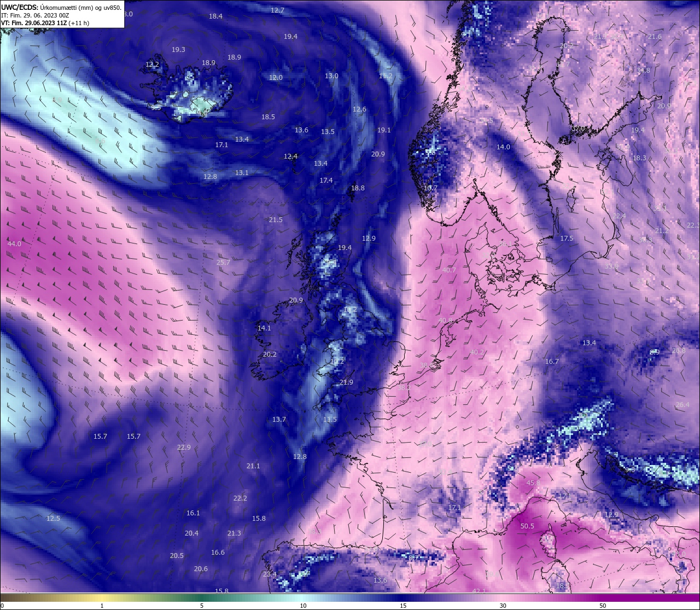The image size is (700, 610).
Task: Click the 12.7 value at the top edge
Action: point(277,11)
